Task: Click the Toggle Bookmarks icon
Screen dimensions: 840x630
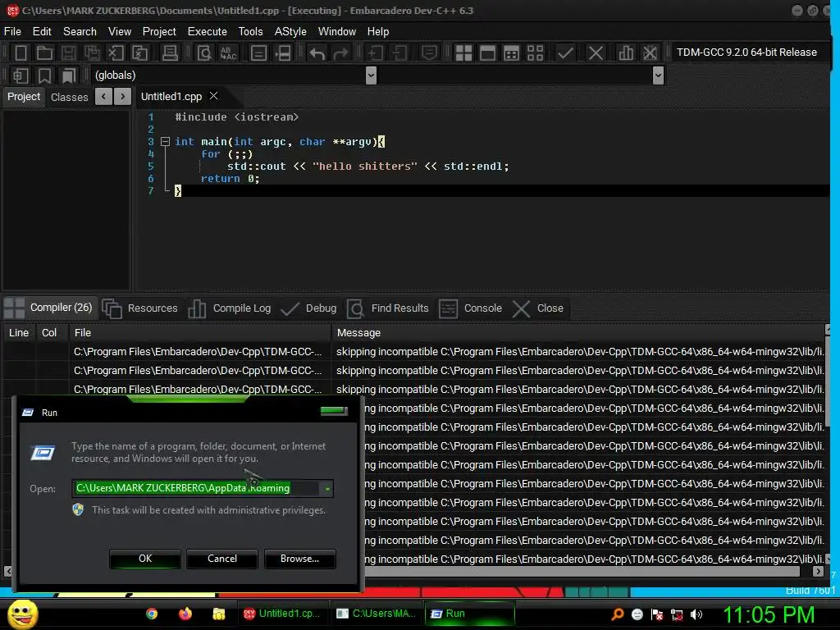Action: (44, 75)
